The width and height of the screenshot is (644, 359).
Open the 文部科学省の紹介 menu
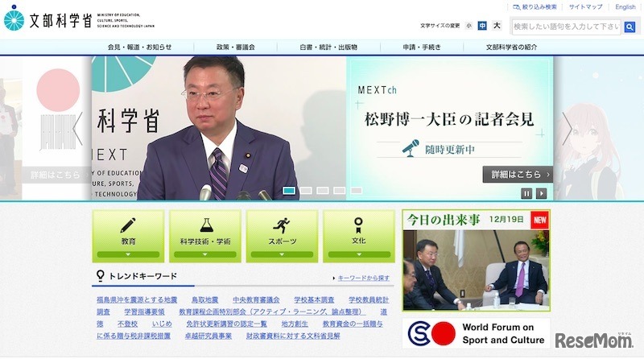(511, 47)
